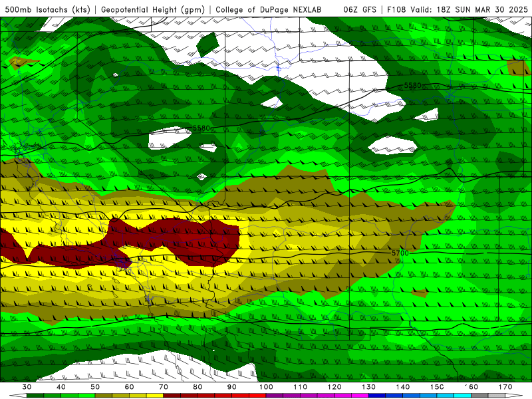
Task: Click the 80 value on the color bar
Action: point(198,387)
